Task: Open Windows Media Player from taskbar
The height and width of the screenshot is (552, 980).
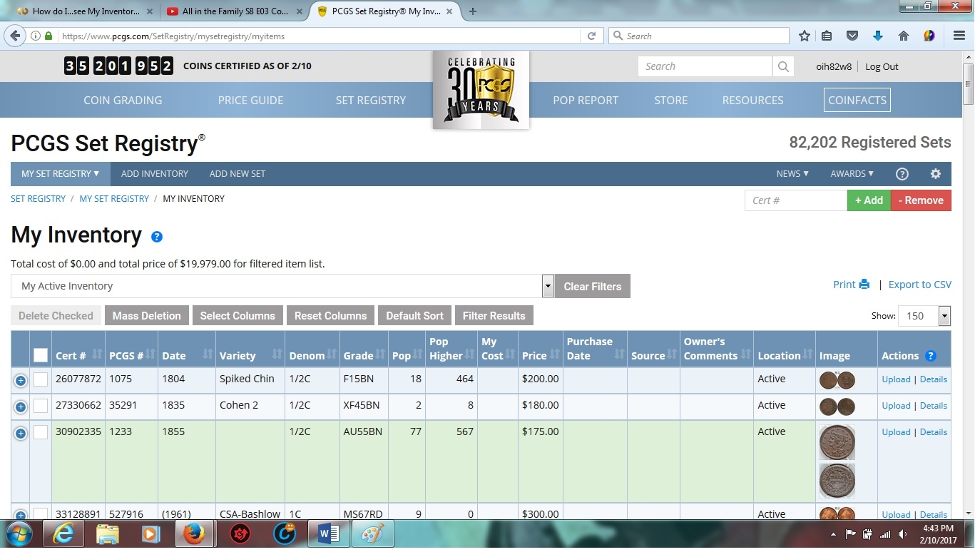Action: (150, 533)
